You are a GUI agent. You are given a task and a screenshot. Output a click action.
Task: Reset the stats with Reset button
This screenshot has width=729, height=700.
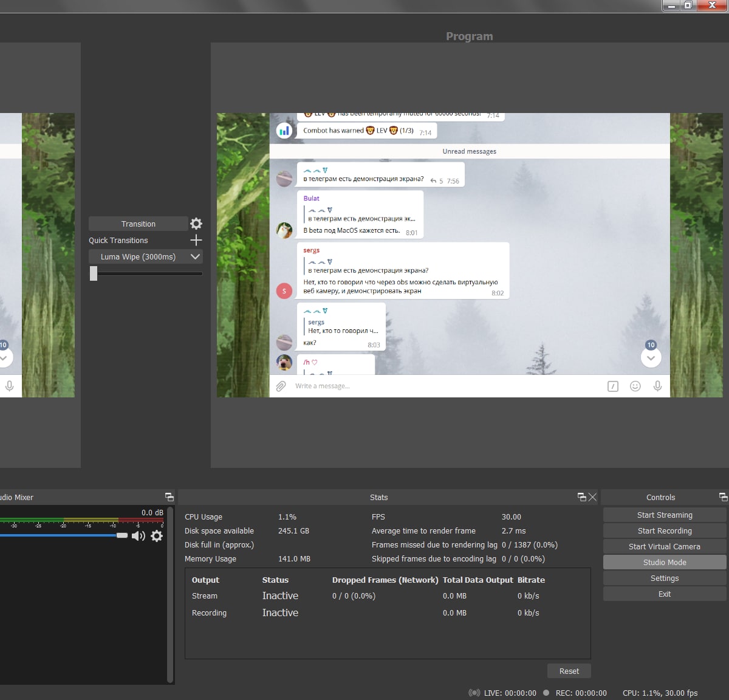(x=569, y=671)
